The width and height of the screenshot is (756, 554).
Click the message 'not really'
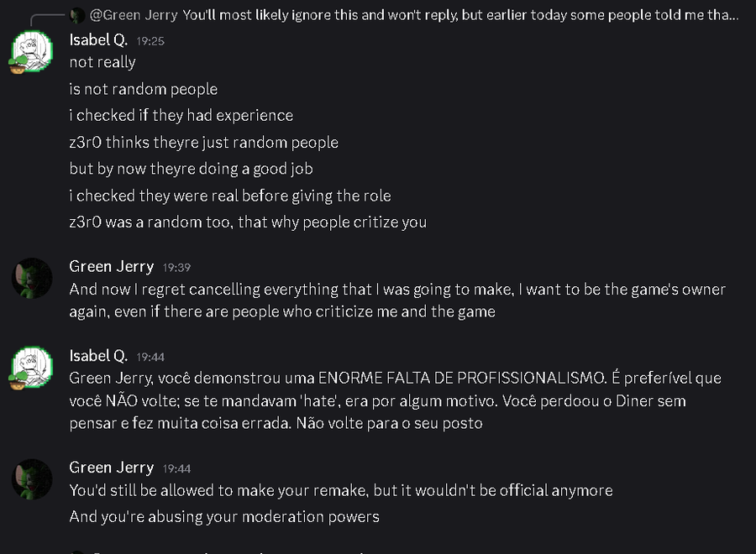click(x=102, y=62)
